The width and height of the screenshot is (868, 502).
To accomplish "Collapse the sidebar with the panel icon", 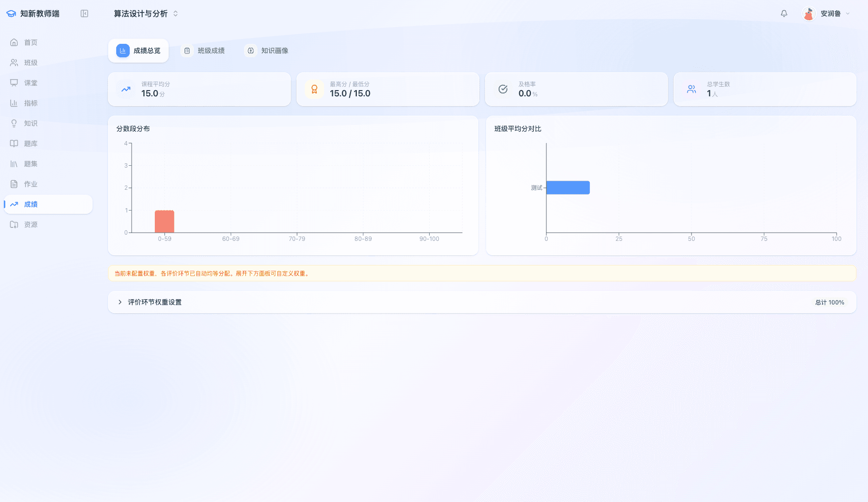I will 84,13.
